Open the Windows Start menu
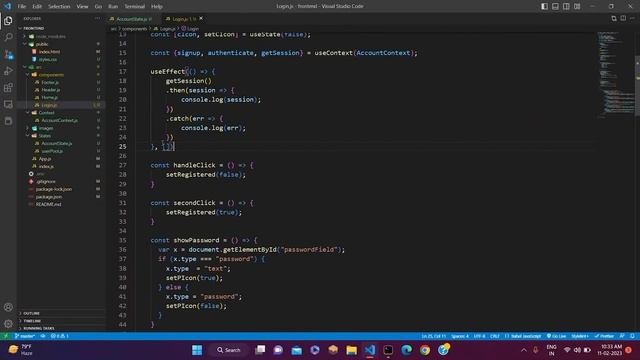 click(x=197, y=350)
